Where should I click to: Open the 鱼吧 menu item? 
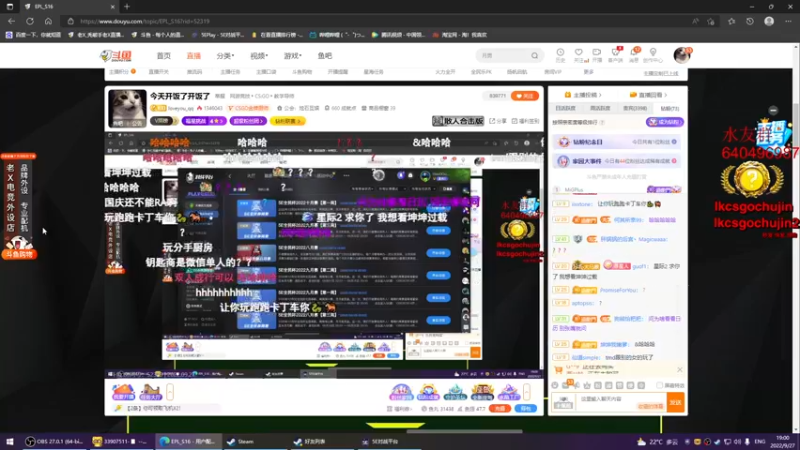[x=324, y=56]
